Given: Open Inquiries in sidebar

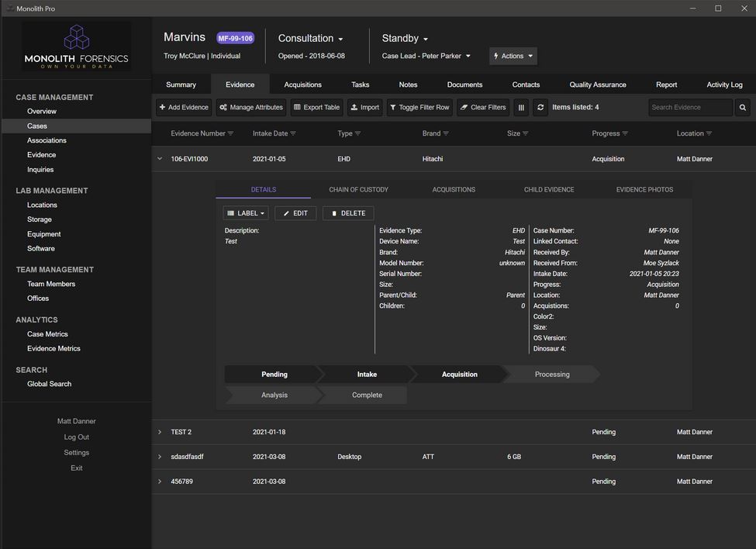Looking at the screenshot, I should tap(40, 169).
